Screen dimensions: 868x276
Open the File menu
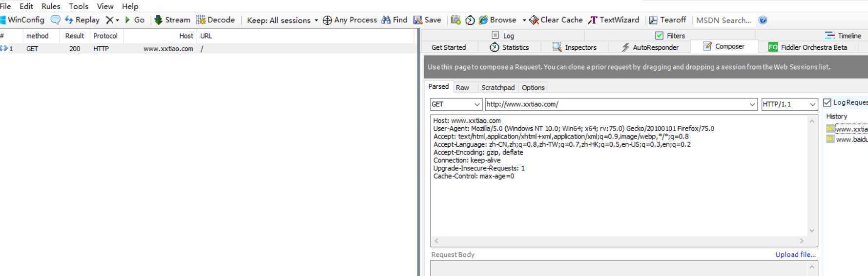(x=5, y=6)
